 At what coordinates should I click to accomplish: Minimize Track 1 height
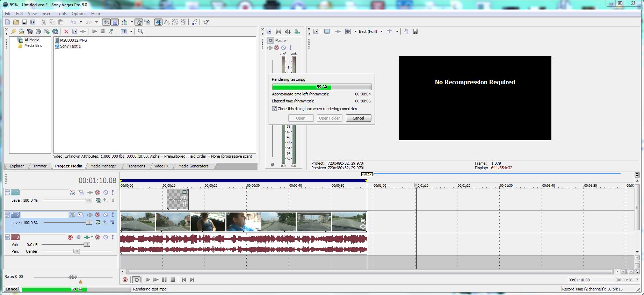pos(7,191)
